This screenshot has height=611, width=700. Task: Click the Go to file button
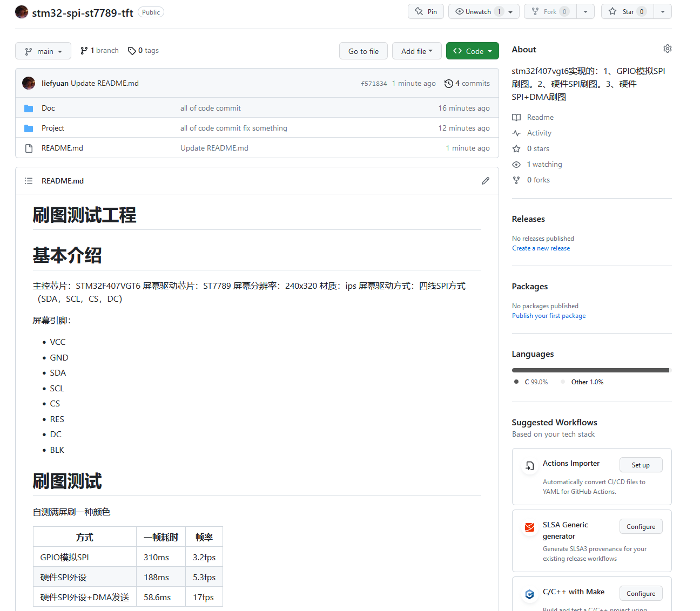tap(363, 51)
